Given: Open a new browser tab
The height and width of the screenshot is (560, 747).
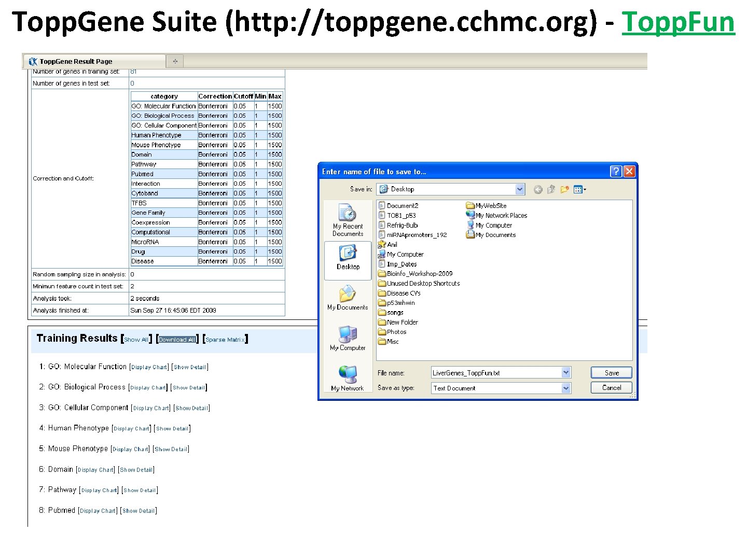Looking at the screenshot, I should pyautogui.click(x=175, y=61).
